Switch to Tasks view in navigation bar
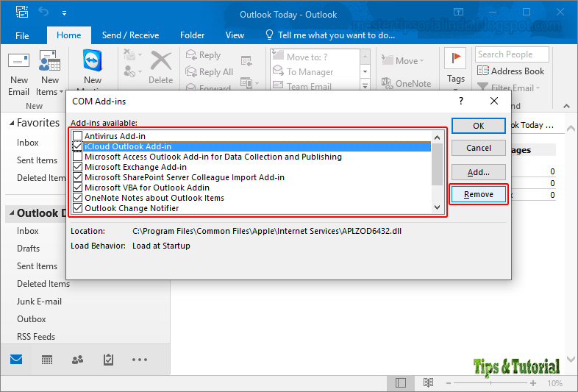The width and height of the screenshot is (578, 392). [108, 360]
